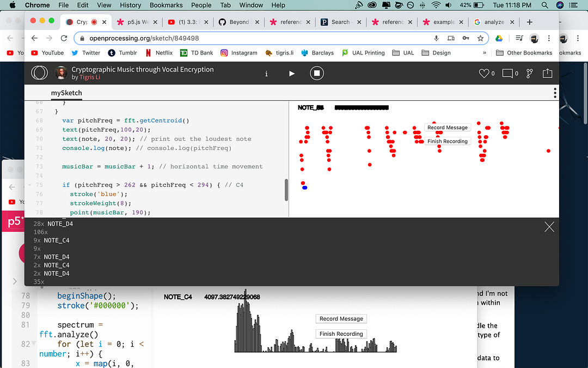Click the OpenProcessing logo icon
The width and height of the screenshot is (588, 368).
pos(39,73)
